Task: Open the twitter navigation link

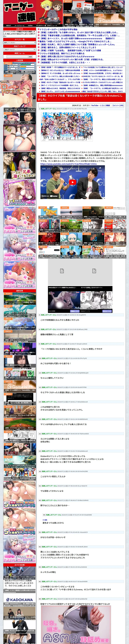Action: pos(30,26)
